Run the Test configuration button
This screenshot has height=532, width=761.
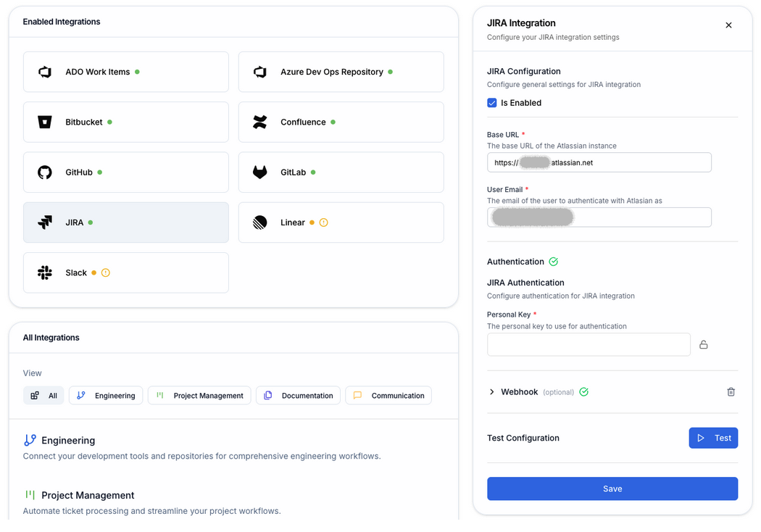coord(713,438)
